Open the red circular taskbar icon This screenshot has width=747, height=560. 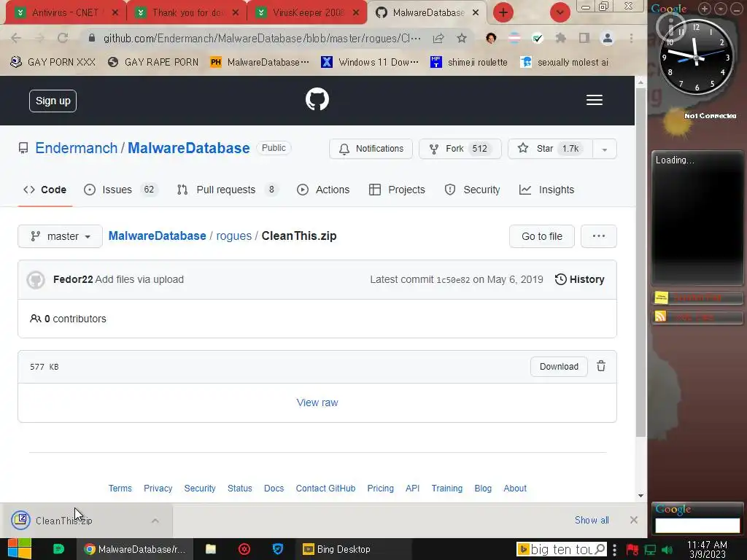(x=244, y=549)
